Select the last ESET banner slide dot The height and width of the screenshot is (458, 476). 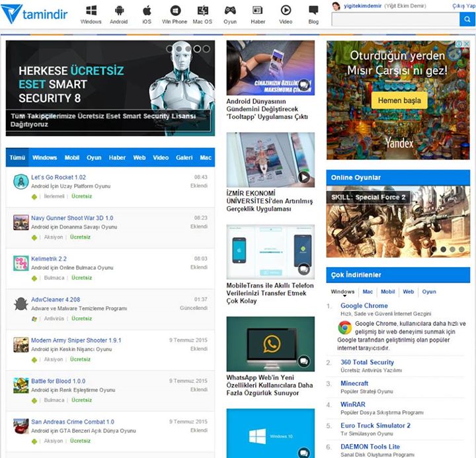click(206, 49)
